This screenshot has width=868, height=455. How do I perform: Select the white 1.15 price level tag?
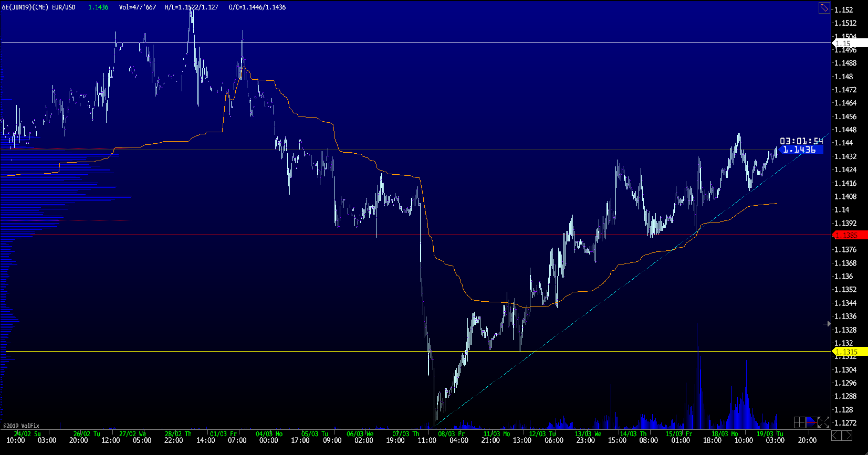pyautogui.click(x=850, y=44)
